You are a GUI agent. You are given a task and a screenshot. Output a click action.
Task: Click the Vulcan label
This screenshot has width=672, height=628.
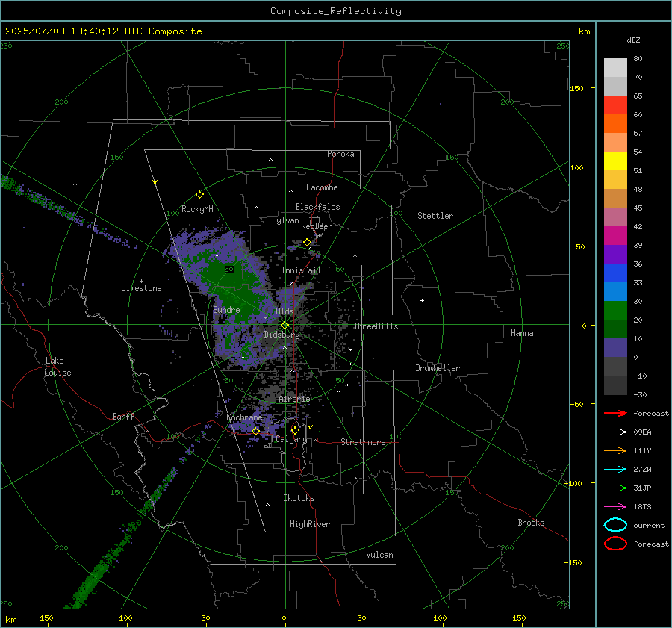(380, 555)
